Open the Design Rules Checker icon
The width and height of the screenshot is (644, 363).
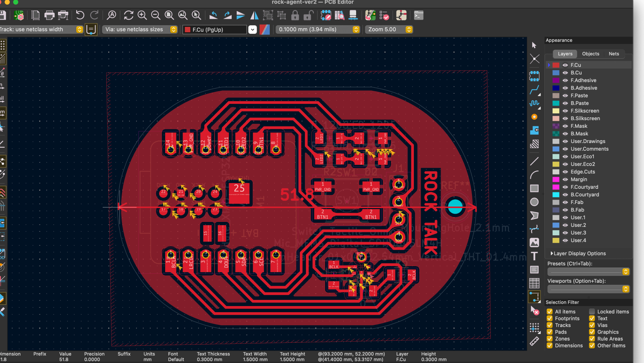[x=384, y=15]
